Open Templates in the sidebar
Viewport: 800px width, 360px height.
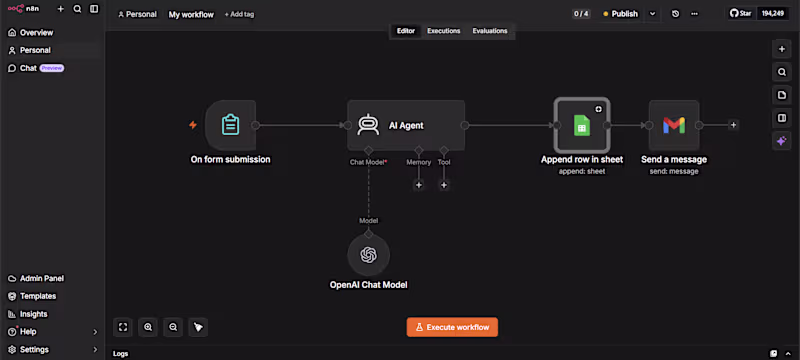[32, 296]
